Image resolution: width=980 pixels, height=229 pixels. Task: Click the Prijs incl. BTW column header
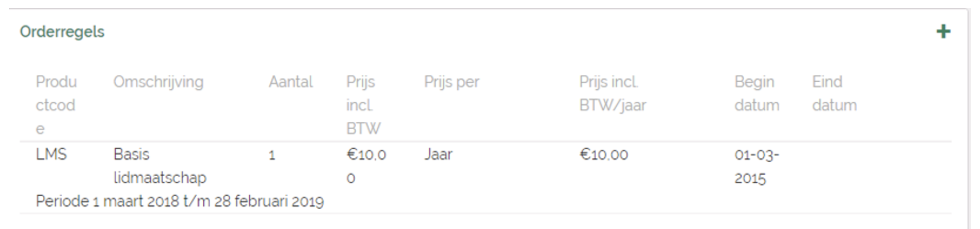(363, 105)
